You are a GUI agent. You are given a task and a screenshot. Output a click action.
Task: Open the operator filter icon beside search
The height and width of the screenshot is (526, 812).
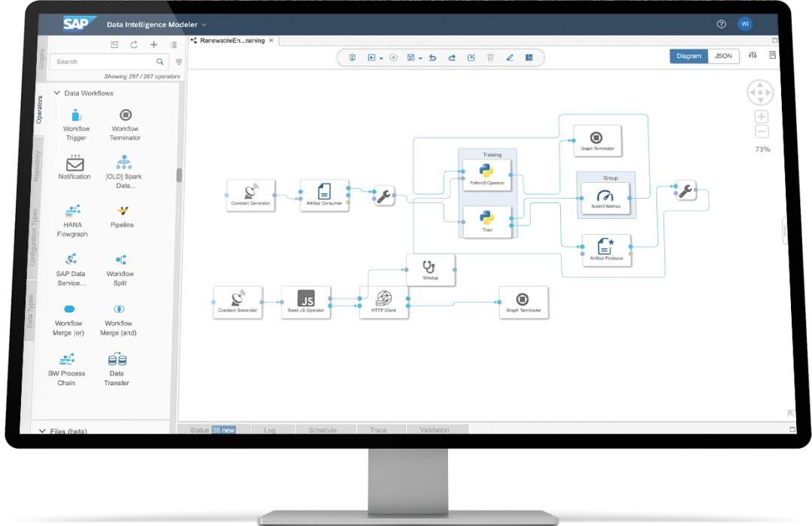179,62
